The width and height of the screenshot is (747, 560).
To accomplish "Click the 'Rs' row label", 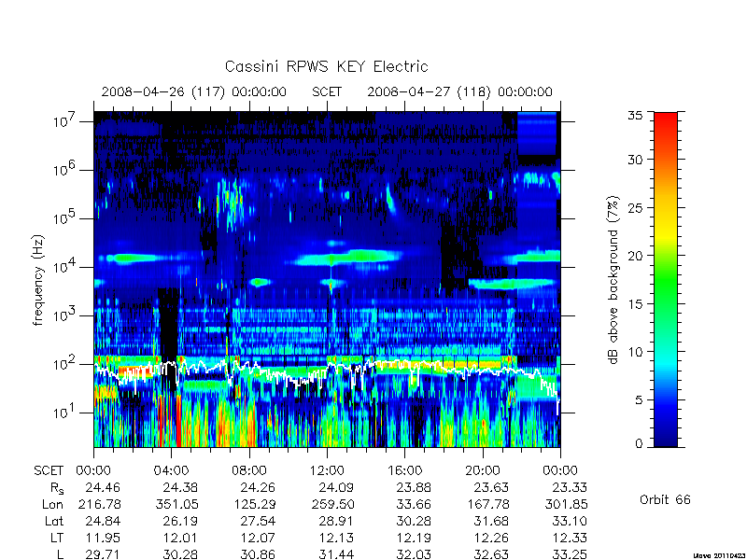I will tap(57, 488).
